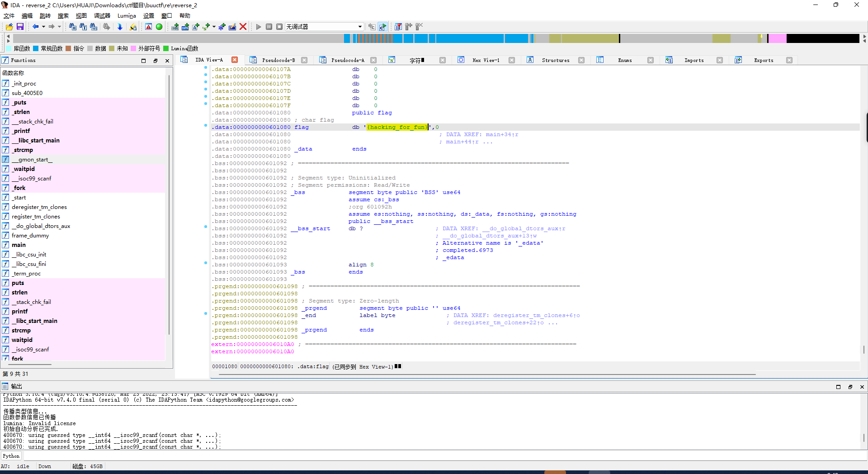Image resolution: width=868 pixels, height=474 pixels.
Task: Switch to the Enums tab
Action: pos(625,60)
